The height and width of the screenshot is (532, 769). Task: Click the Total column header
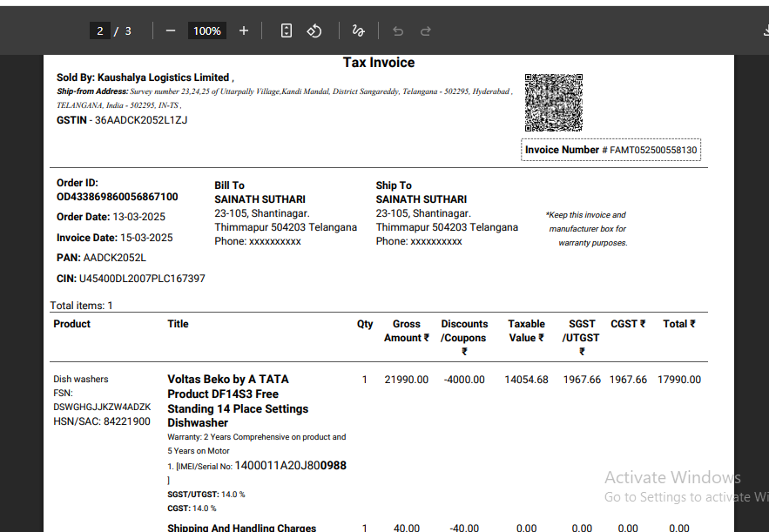pos(679,324)
